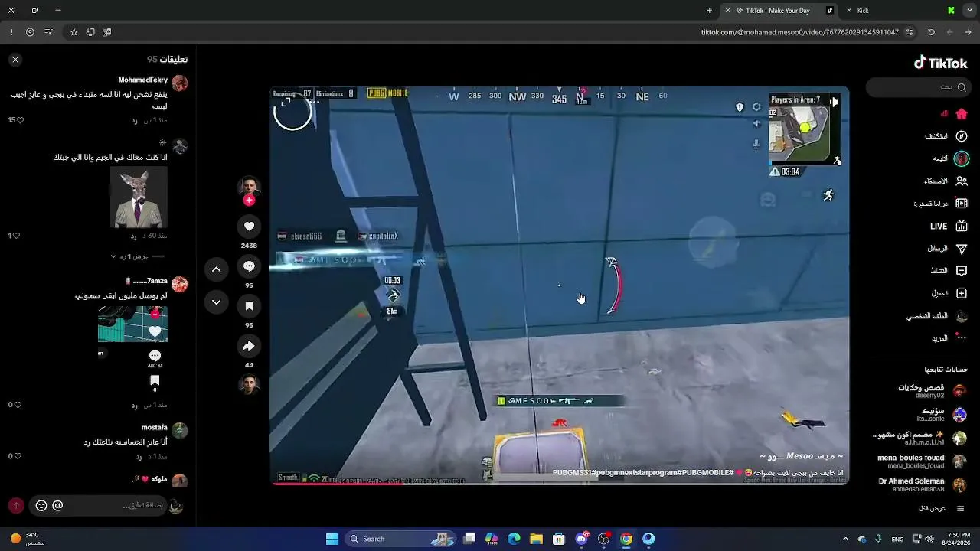Viewport: 980px width, 551px height.
Task: Bookmark this page with the star icon
Action: click(73, 32)
